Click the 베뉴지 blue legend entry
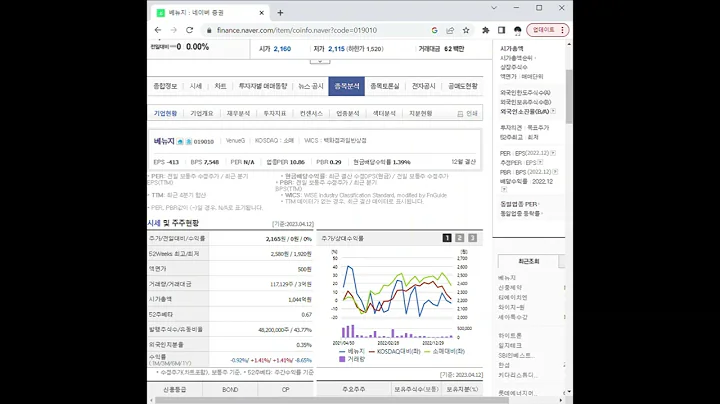 pyautogui.click(x=352, y=351)
